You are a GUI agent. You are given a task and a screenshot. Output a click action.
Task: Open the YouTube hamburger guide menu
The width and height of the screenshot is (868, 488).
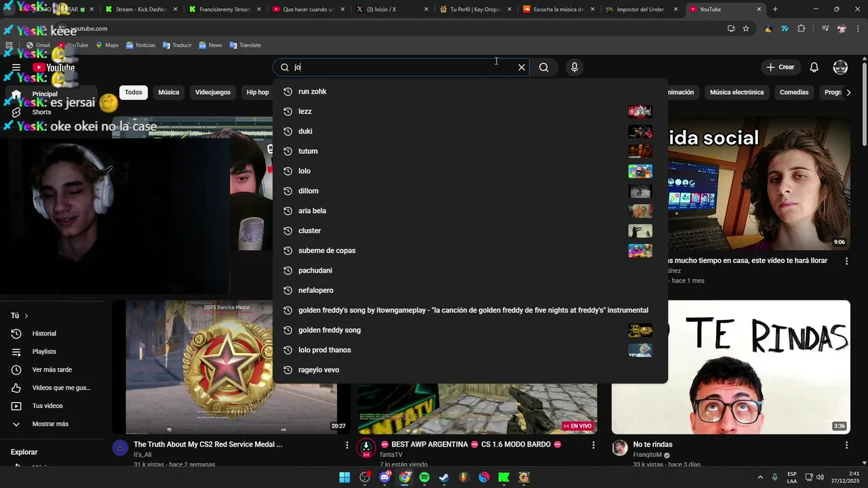coord(16,67)
